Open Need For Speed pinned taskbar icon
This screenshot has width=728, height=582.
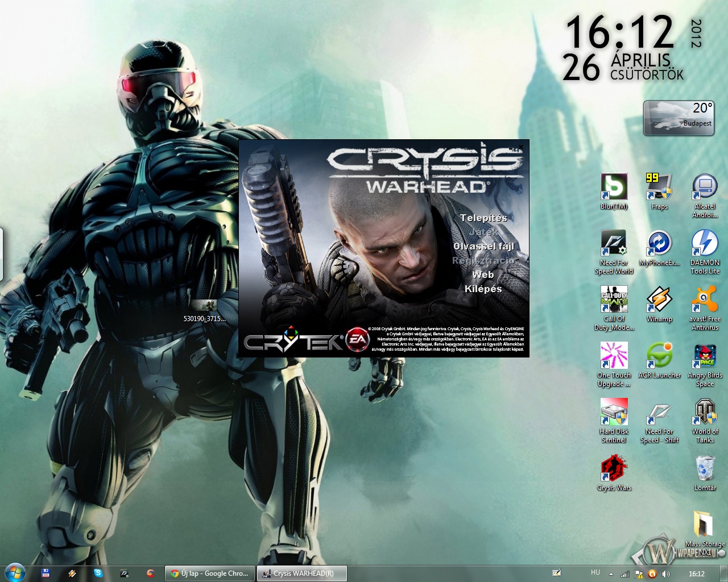click(124, 573)
